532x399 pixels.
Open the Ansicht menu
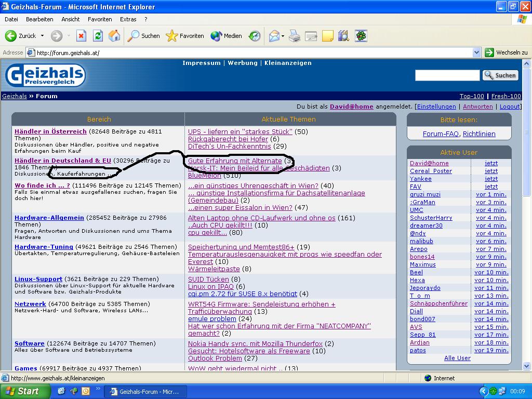[71, 19]
